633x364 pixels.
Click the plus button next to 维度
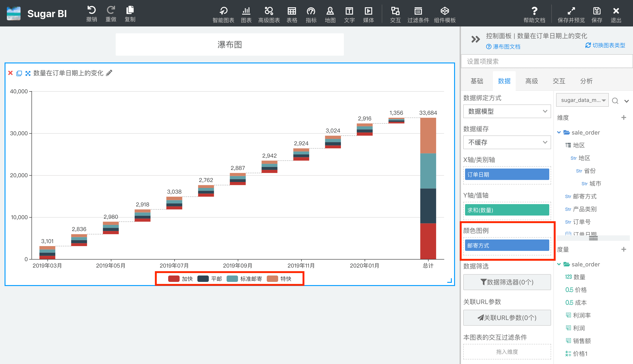click(624, 117)
